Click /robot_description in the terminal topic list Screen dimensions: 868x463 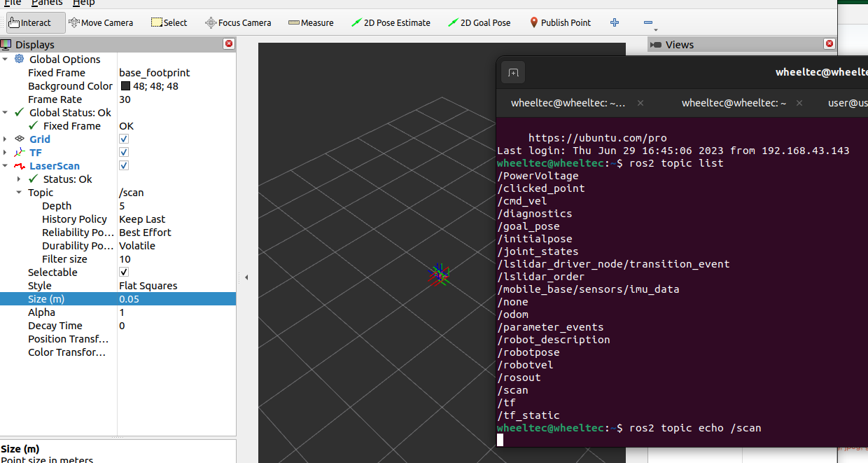coord(554,339)
